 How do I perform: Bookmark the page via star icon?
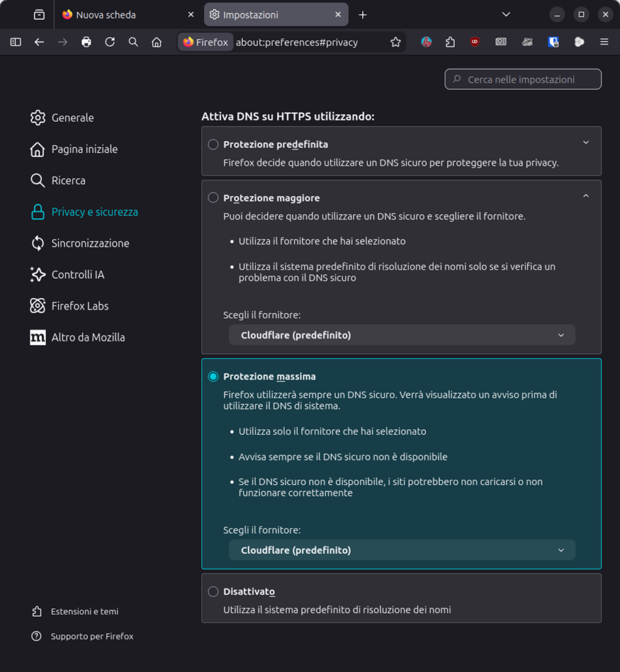[396, 42]
